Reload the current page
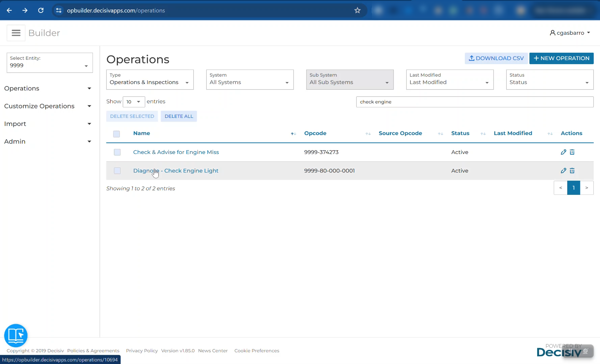This screenshot has height=364, width=600. tap(41, 10)
